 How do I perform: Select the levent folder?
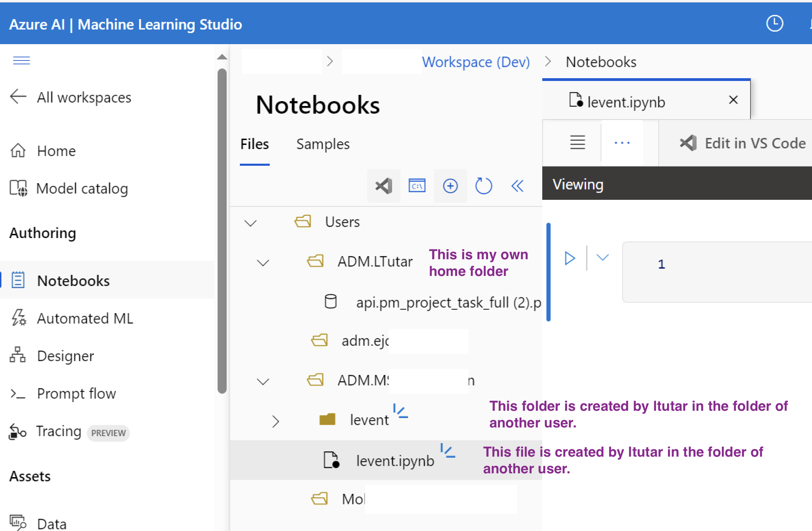369,420
